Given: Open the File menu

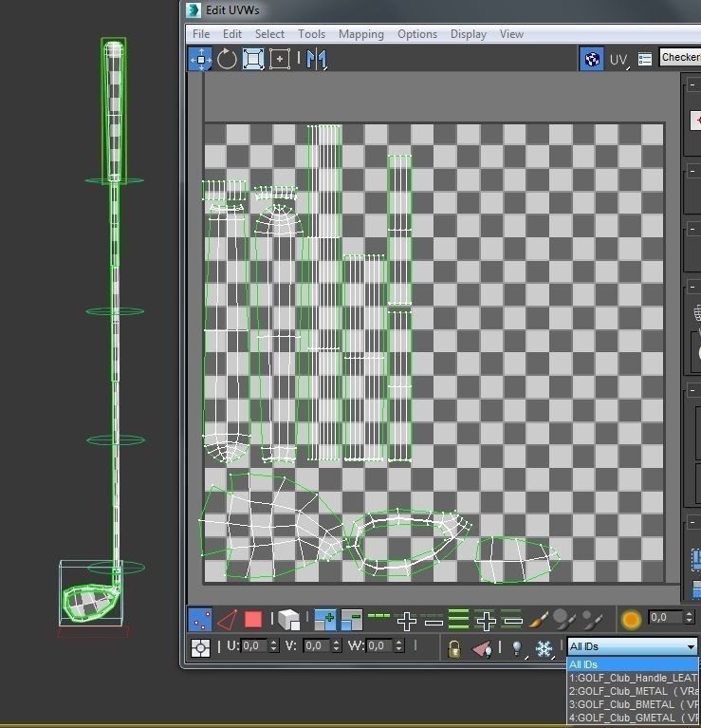Looking at the screenshot, I should 201,34.
